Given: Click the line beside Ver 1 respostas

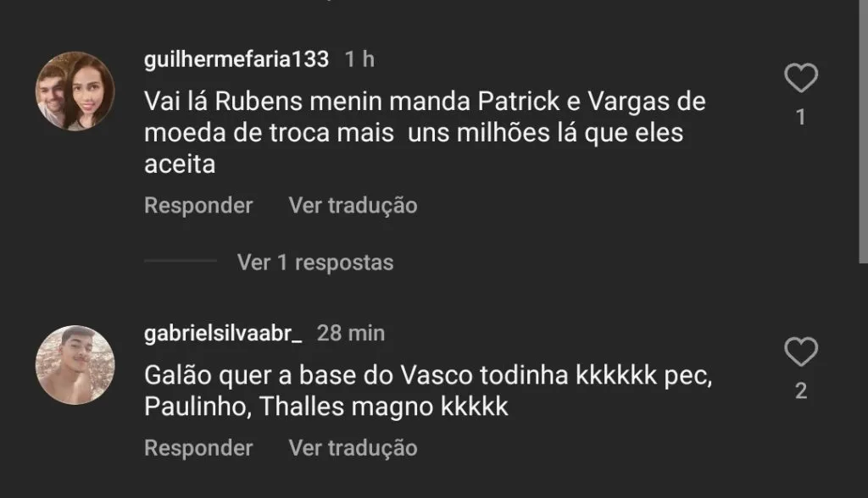Looking at the screenshot, I should (181, 261).
